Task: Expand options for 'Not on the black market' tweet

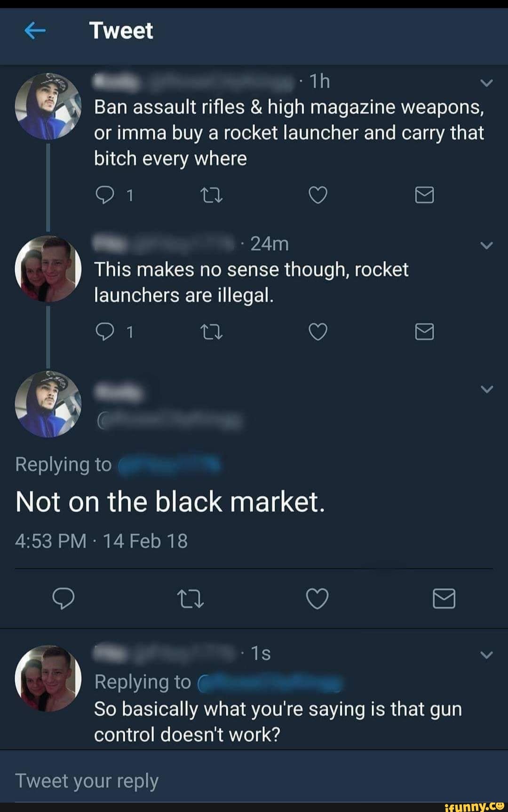Action: pyautogui.click(x=487, y=389)
